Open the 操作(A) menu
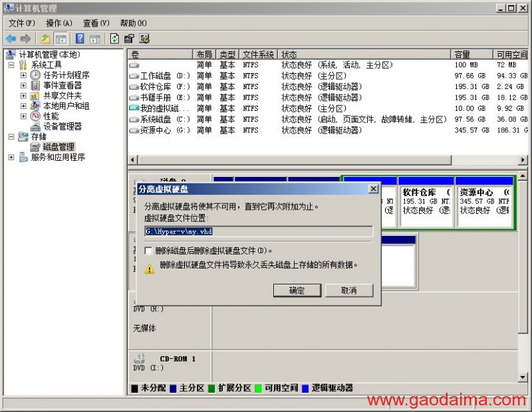This screenshot has width=532, height=412. (59, 23)
